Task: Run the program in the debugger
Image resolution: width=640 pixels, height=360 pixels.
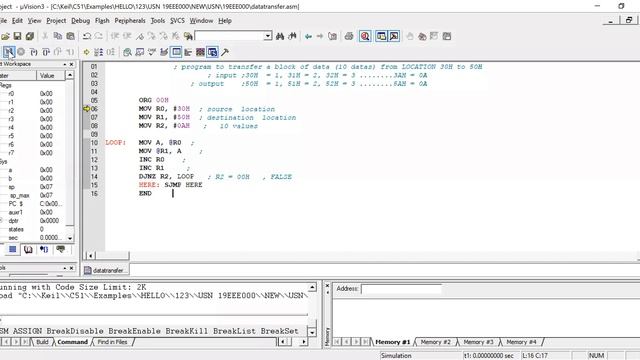Action: (9, 52)
